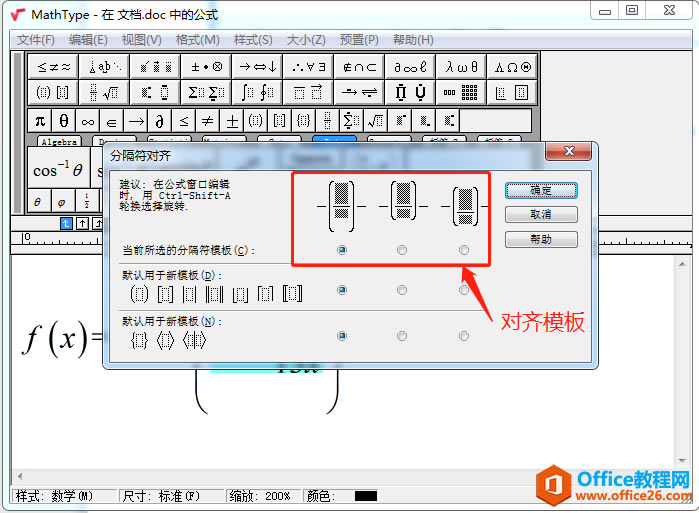
Task: Open the embellishments palette
Action: tap(155, 67)
